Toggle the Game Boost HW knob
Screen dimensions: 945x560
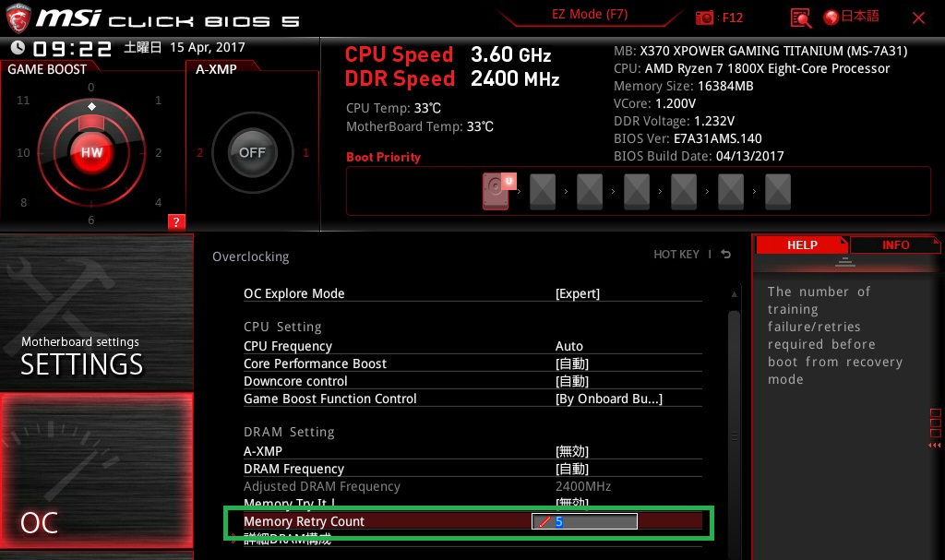[x=91, y=152]
